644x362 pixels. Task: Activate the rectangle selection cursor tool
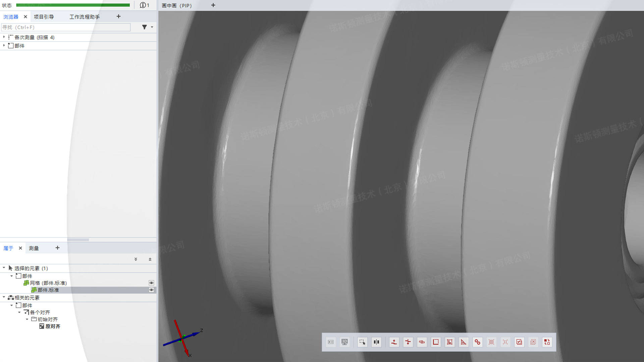pyautogui.click(x=362, y=342)
